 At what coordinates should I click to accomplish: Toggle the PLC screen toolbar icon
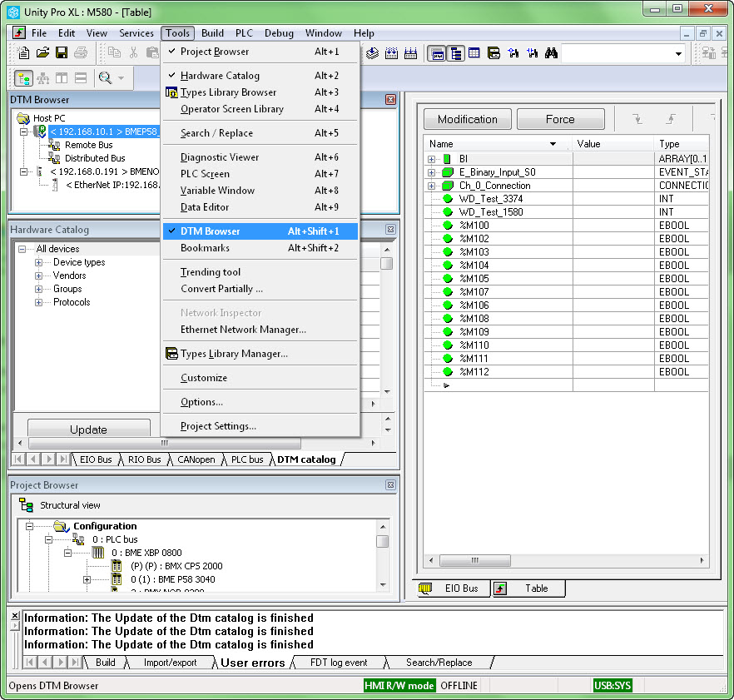(437, 53)
